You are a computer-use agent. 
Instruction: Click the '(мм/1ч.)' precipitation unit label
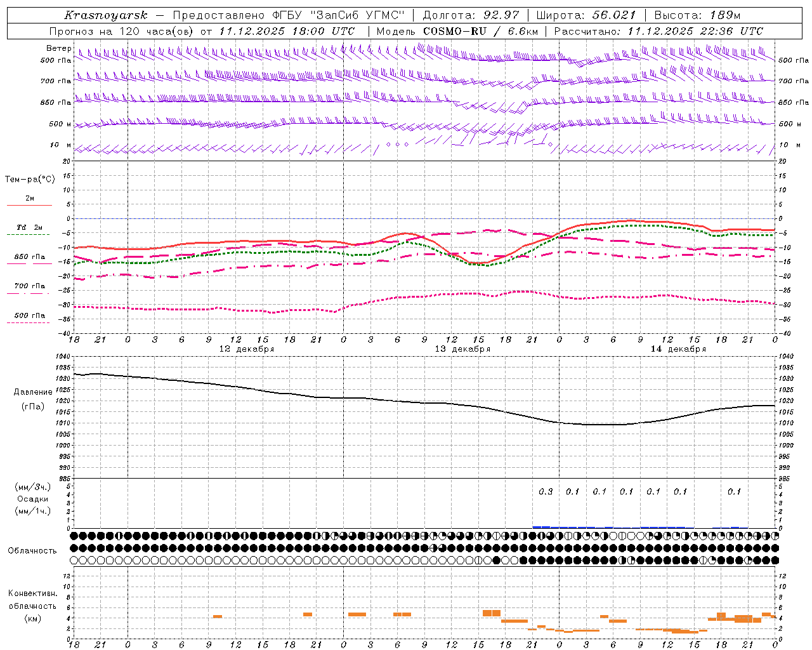coord(33,511)
